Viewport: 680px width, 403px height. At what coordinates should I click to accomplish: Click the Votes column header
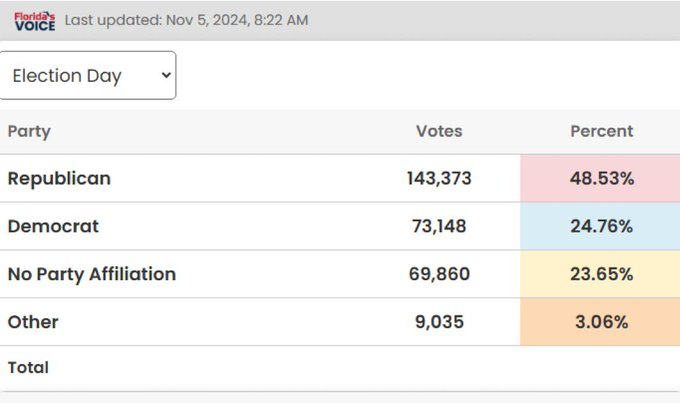(439, 131)
